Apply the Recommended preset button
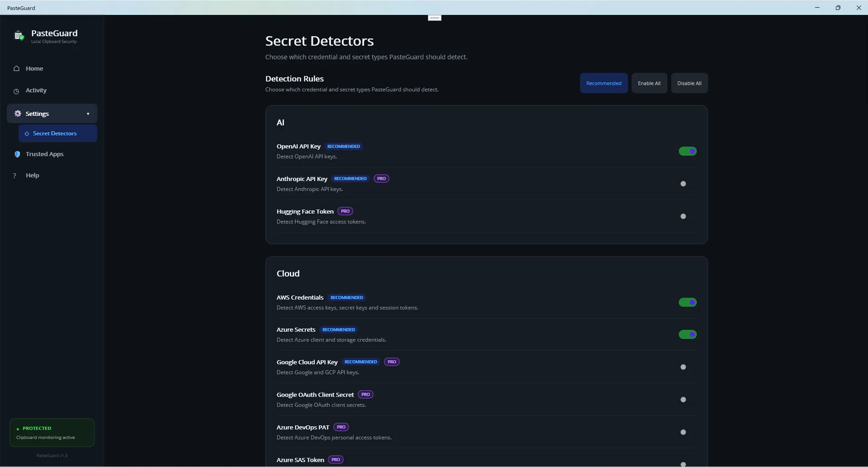The image size is (868, 467). point(604,83)
